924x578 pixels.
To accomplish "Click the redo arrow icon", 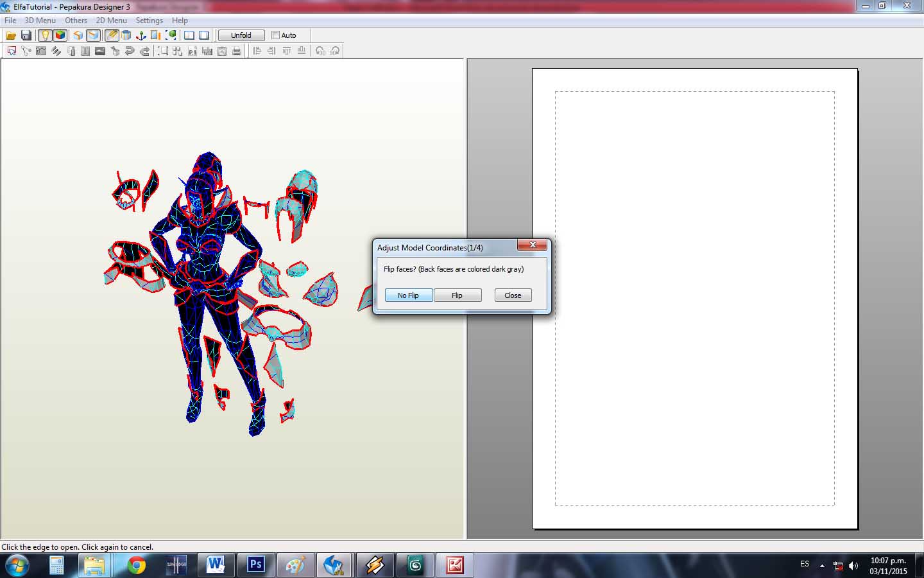I will click(x=145, y=51).
